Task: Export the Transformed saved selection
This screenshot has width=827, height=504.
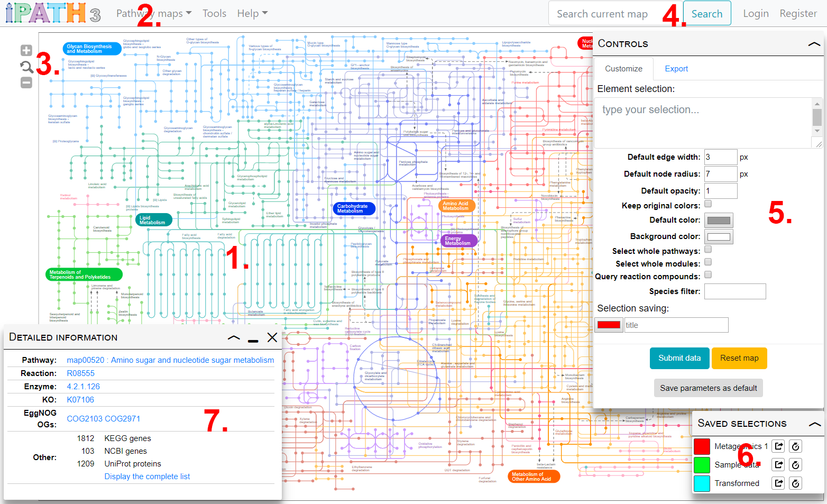Action: (x=778, y=483)
